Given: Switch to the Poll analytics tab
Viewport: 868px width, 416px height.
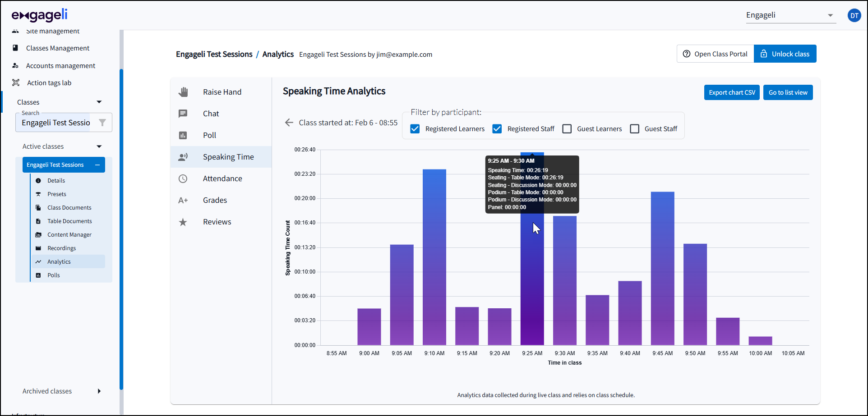Looking at the screenshot, I should (221, 135).
